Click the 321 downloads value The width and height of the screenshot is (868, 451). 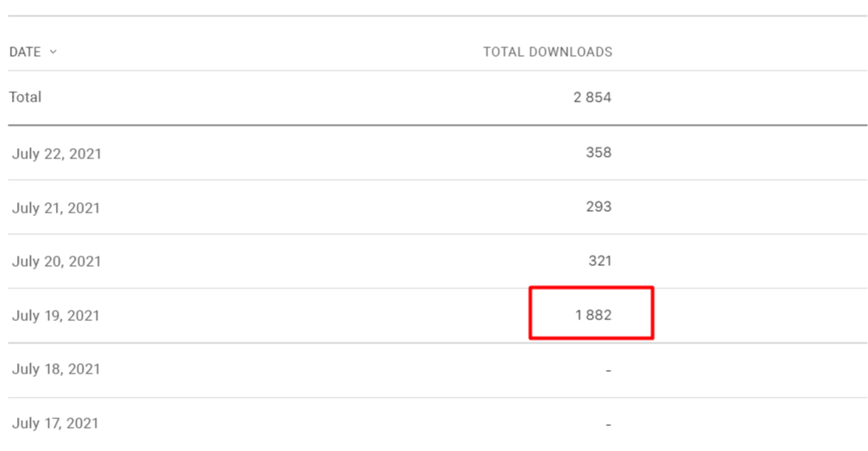[x=599, y=261]
